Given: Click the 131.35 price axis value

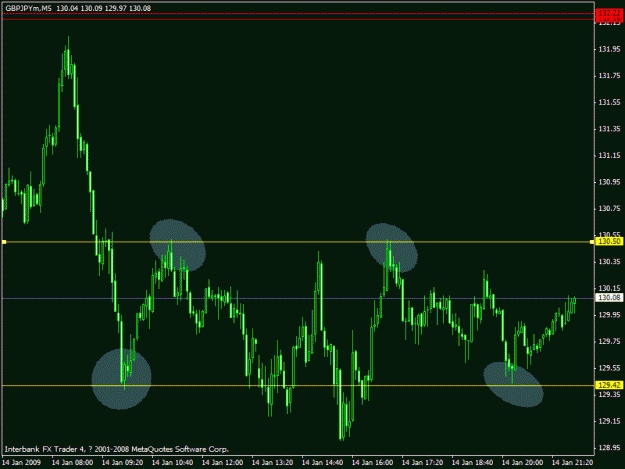Looking at the screenshot, I should 609,129.
